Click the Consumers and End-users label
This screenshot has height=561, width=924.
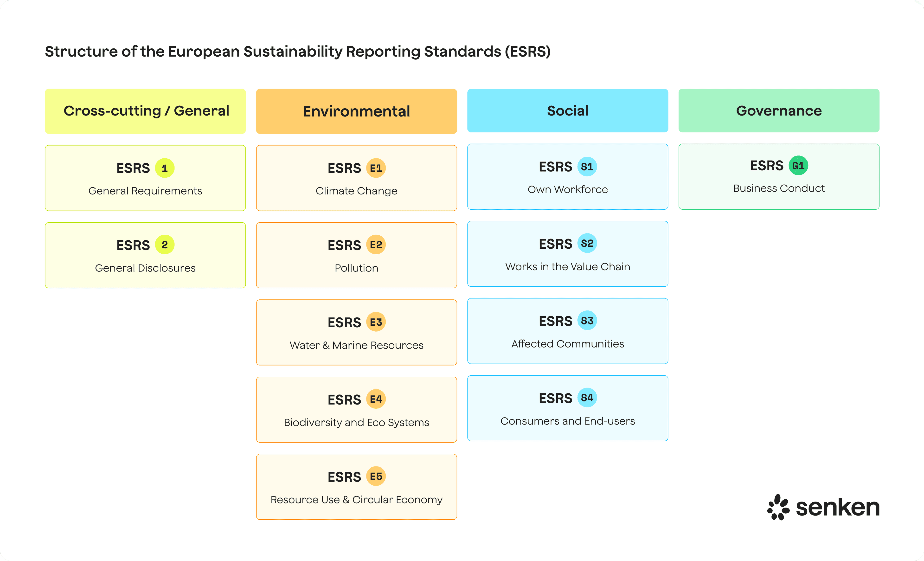coord(568,421)
